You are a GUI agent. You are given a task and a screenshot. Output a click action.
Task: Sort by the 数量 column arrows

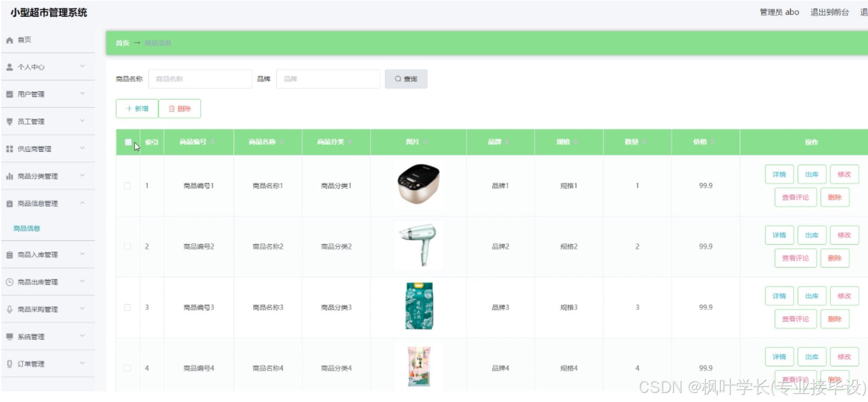coord(644,142)
